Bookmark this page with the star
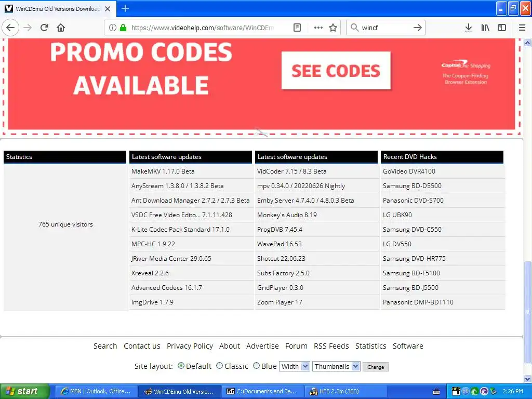This screenshot has height=399, width=532. [x=333, y=28]
